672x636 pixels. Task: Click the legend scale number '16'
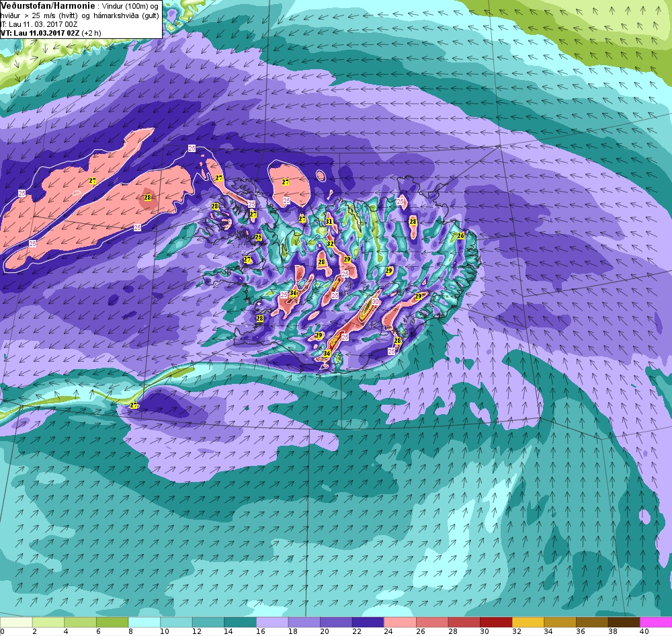pyautogui.click(x=260, y=631)
